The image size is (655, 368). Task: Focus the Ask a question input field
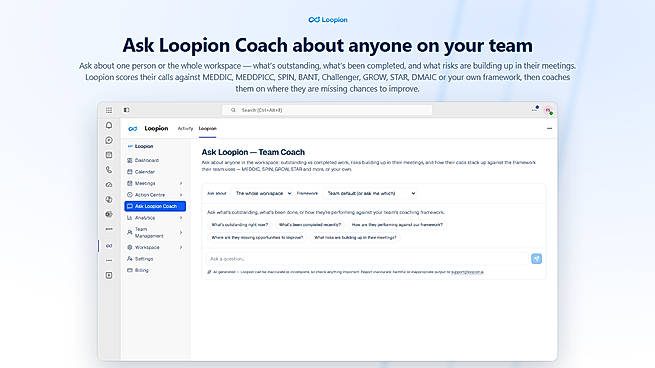coord(368,259)
